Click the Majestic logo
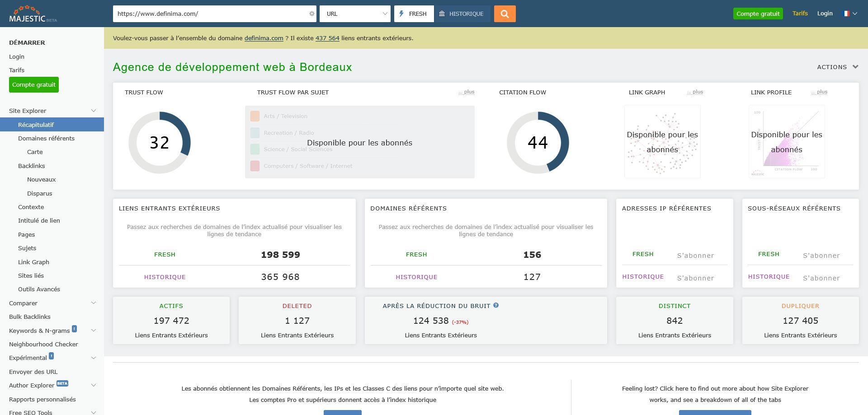Screen dimensions: 868x415 pyautogui.click(x=33, y=14)
